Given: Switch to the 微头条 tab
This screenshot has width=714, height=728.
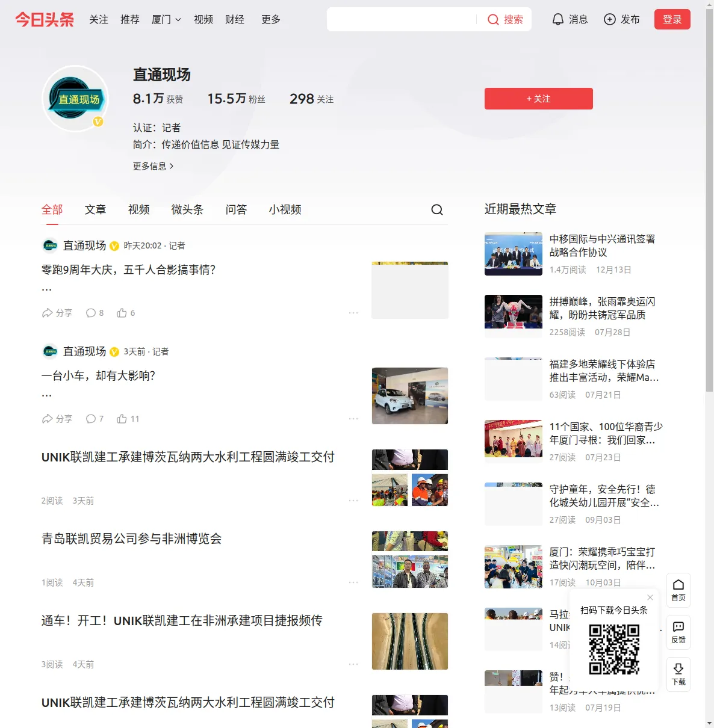Looking at the screenshot, I should 188,209.
